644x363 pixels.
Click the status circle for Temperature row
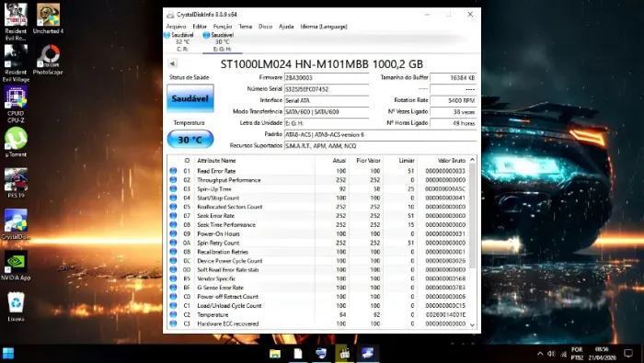click(173, 314)
